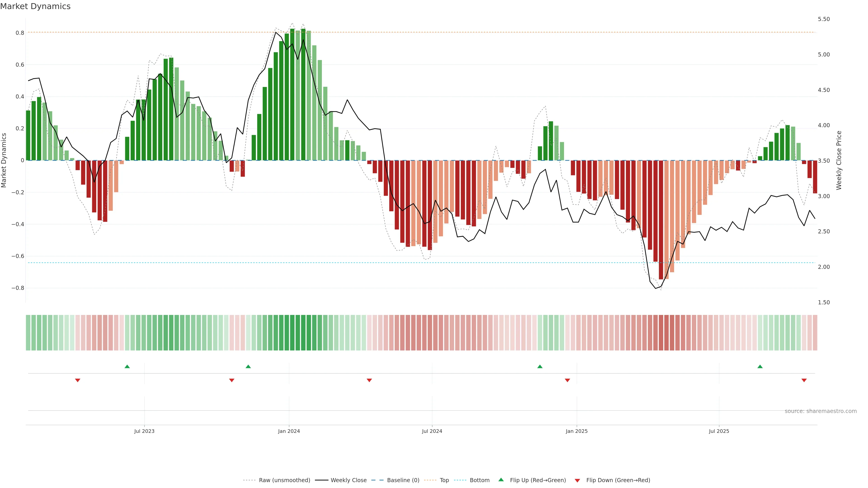Click the Market Dynamics chart title
This screenshot has width=868, height=488.
coord(35,6)
